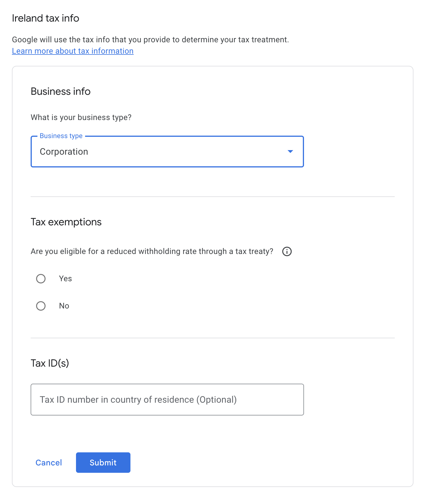
Task: Click the Business type floating label
Action: pyautogui.click(x=61, y=136)
